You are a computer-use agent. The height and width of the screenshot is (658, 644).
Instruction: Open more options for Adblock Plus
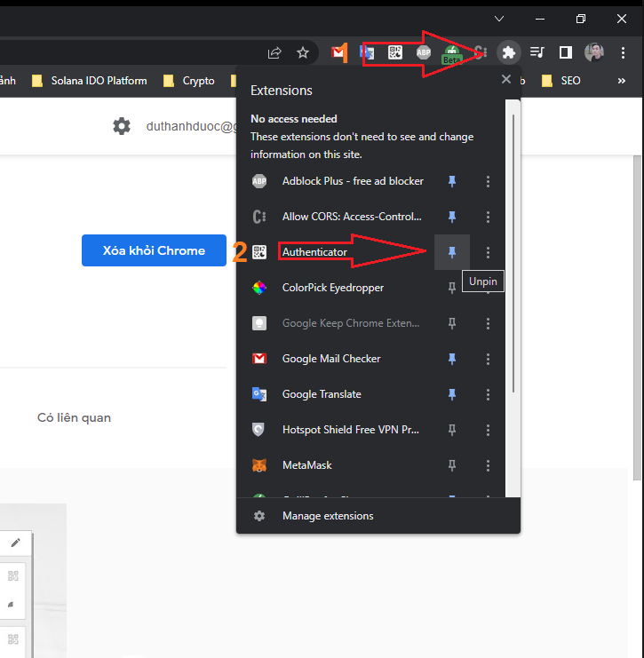pos(488,181)
